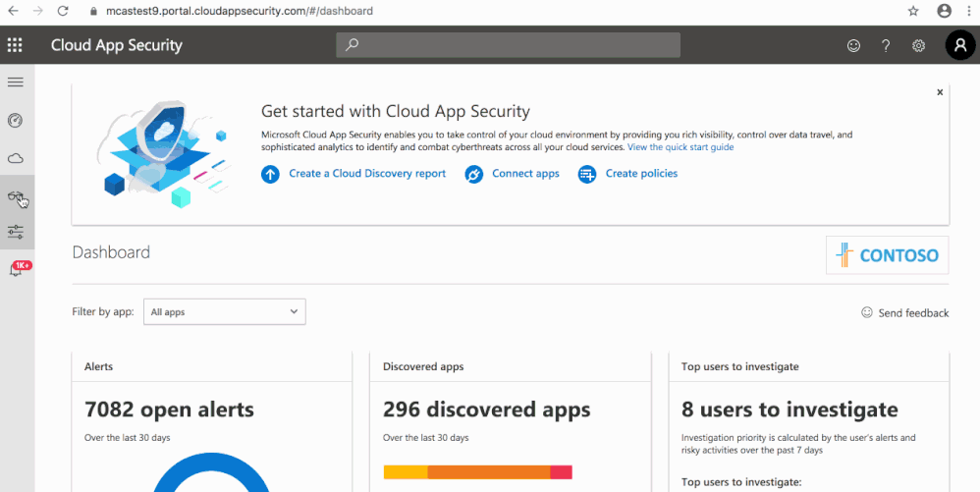Close the Get started banner
Viewport: 980px width, 492px height.
coord(940,92)
